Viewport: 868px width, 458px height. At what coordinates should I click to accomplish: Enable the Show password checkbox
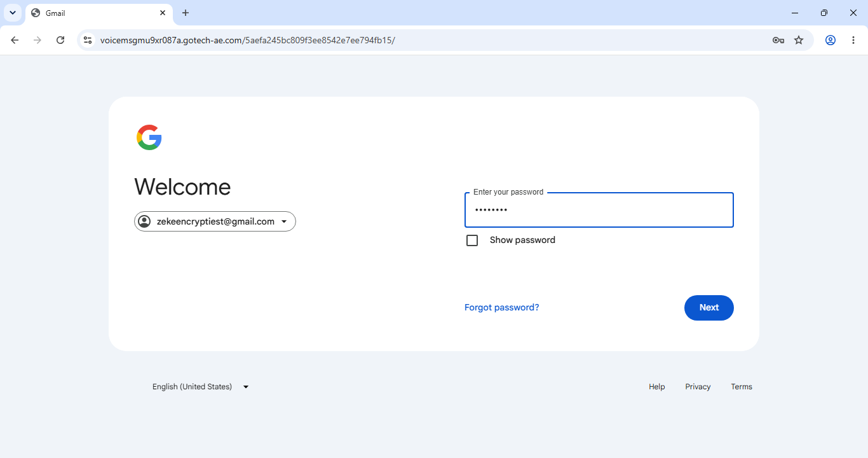[472, 240]
